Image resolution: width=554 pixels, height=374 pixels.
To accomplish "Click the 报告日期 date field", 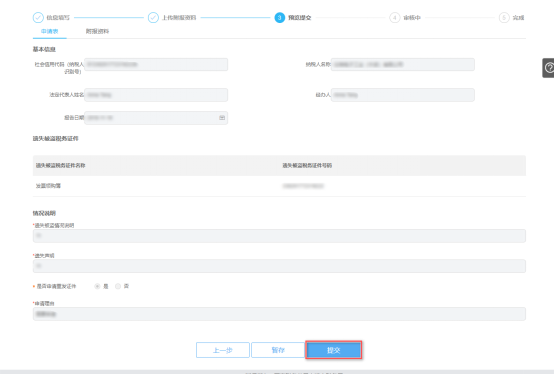I will click(156, 118).
